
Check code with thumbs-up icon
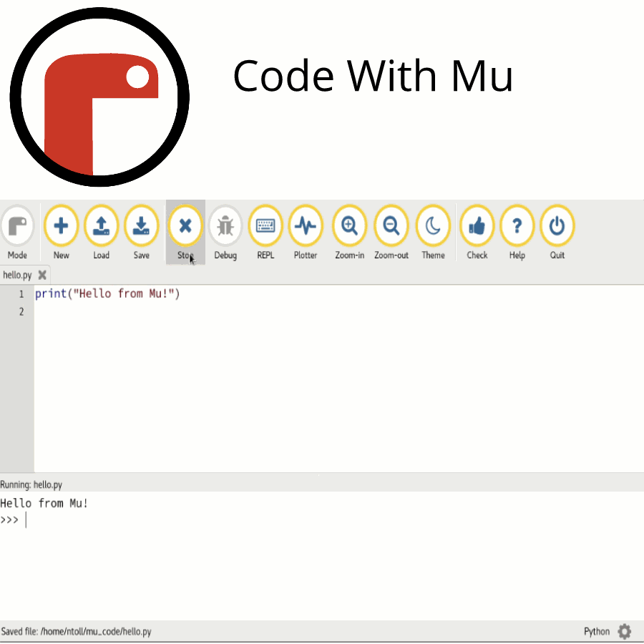pyautogui.click(x=477, y=227)
